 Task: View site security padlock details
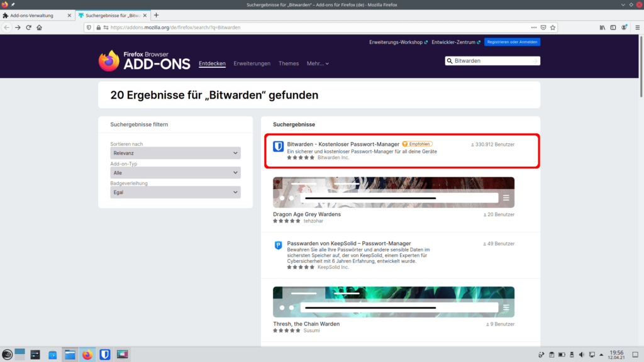98,28
